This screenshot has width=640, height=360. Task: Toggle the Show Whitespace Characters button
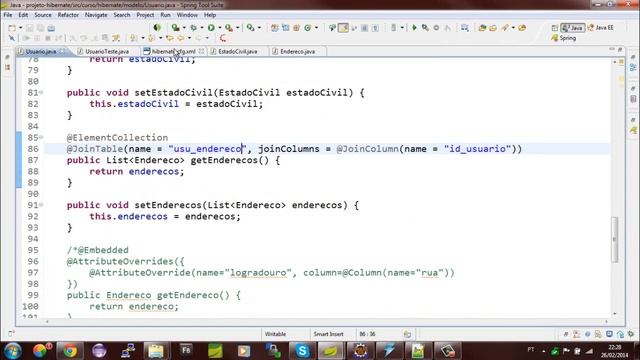(x=375, y=28)
